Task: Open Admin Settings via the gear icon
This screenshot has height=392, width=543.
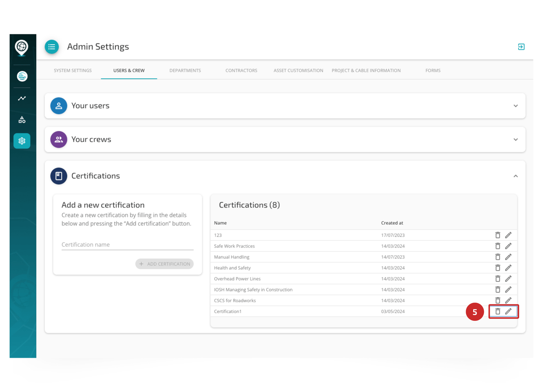Action: coord(22,141)
